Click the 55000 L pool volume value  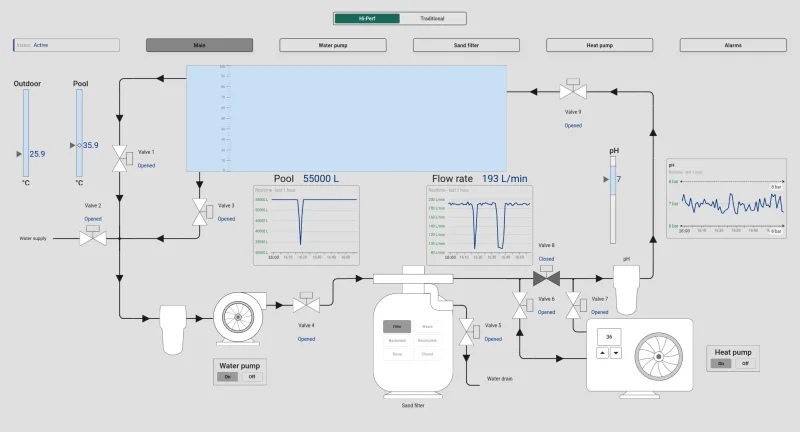[x=321, y=179]
